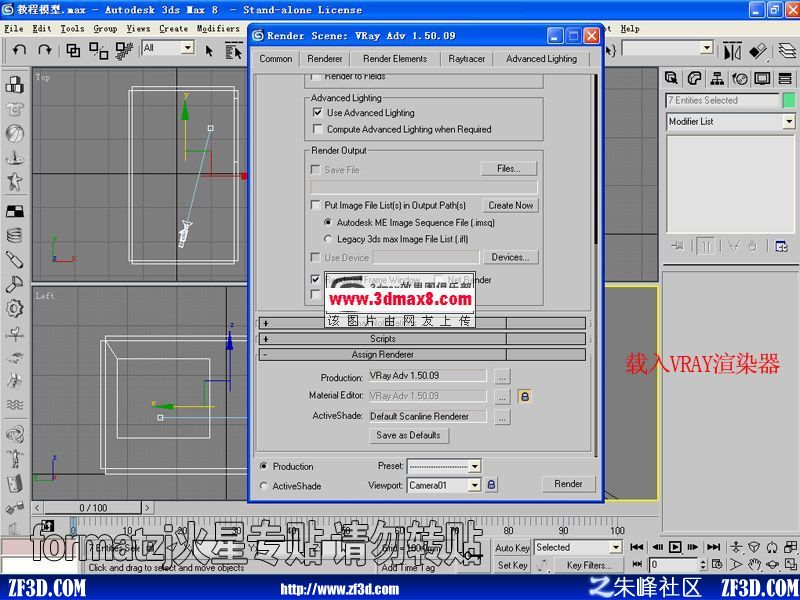Open the named selection sets dropdown

click(x=707, y=48)
